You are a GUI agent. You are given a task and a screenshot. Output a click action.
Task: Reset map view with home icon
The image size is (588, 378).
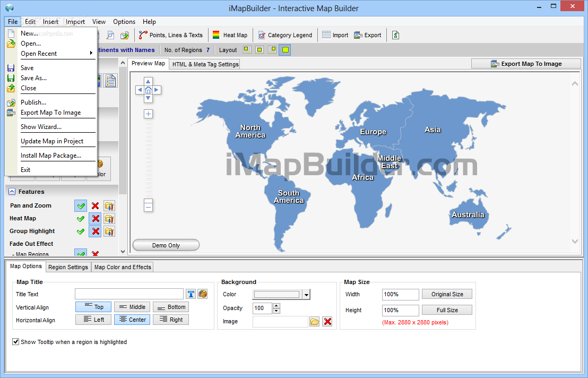click(148, 90)
